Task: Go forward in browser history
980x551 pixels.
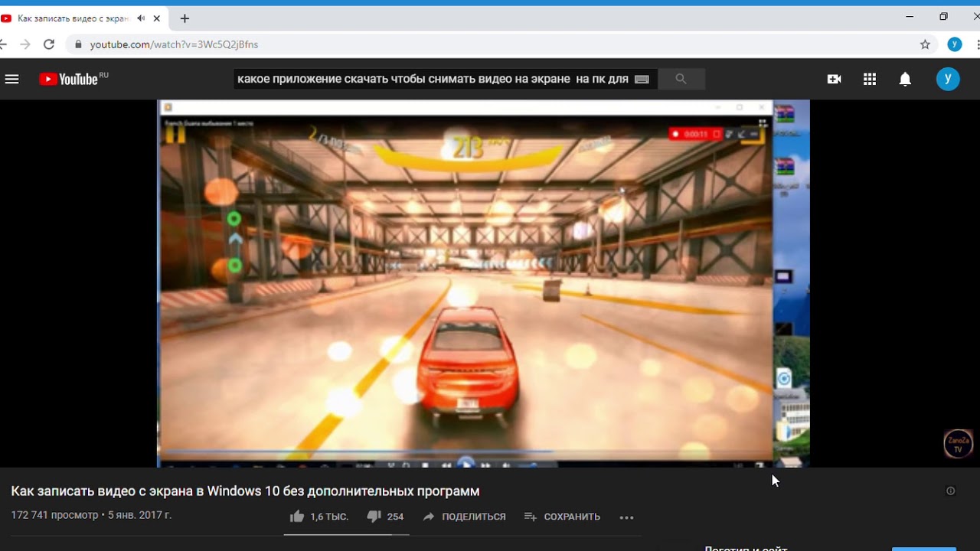Action: (25, 44)
